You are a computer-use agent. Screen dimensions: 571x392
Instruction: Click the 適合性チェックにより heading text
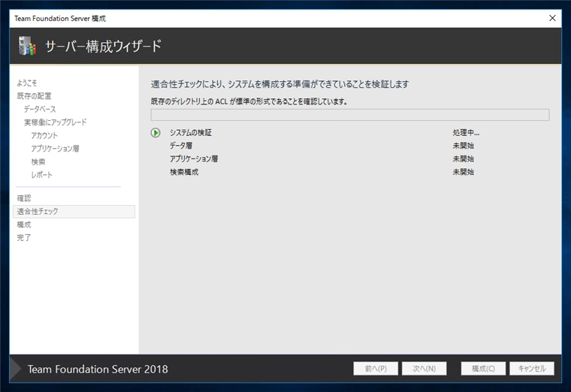point(279,84)
